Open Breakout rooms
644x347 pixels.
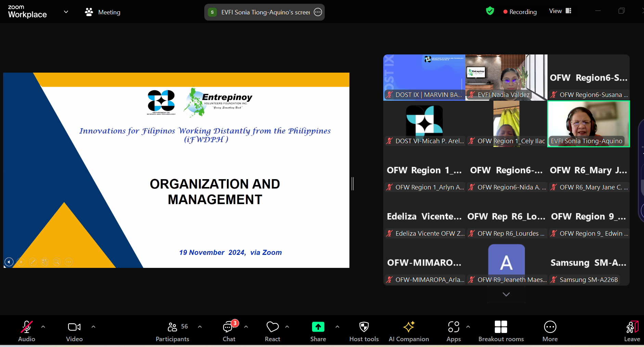pyautogui.click(x=501, y=331)
